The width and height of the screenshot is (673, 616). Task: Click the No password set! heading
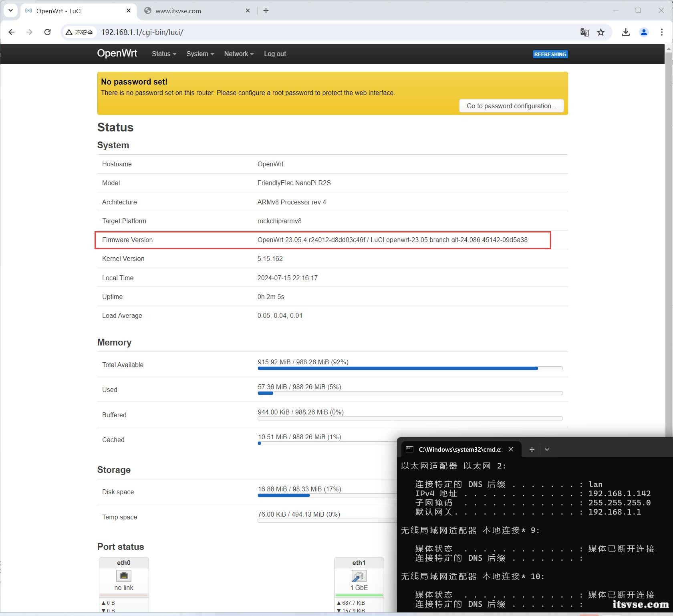click(x=134, y=82)
